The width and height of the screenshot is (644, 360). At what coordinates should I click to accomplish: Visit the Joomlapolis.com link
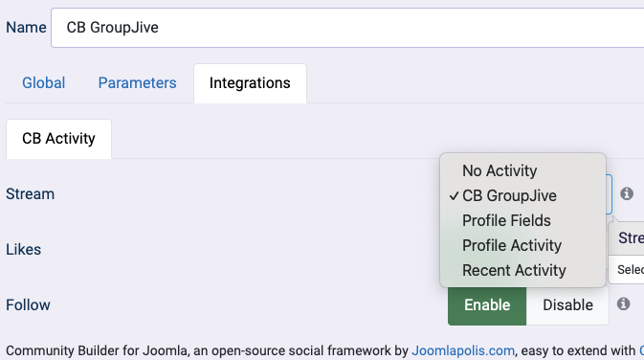coord(463,350)
